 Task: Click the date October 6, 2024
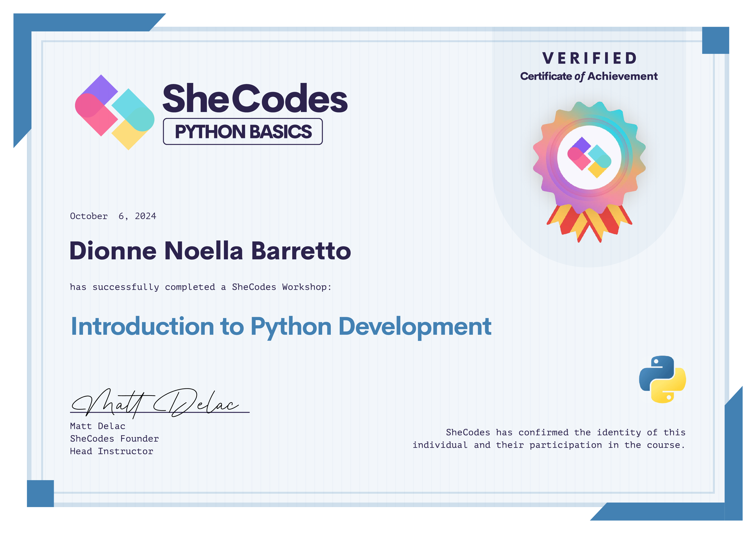click(x=113, y=216)
